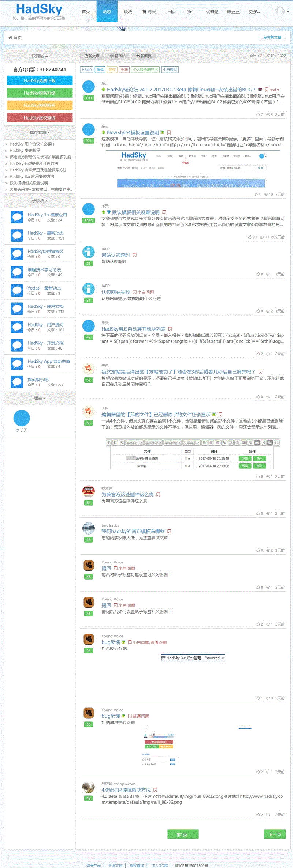Open the 优答题 navigation item
This screenshot has height=868, width=293.
coord(212,12)
